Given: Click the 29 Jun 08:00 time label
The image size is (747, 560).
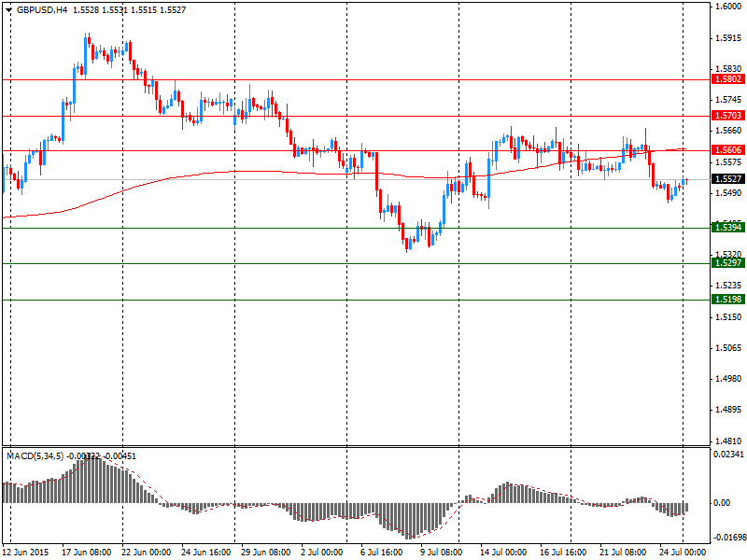Looking at the screenshot, I should pos(265,553).
